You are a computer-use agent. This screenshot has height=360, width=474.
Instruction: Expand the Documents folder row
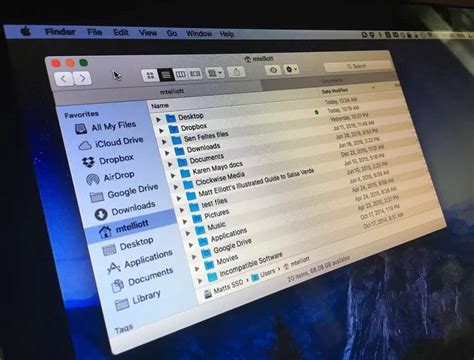[170, 164]
